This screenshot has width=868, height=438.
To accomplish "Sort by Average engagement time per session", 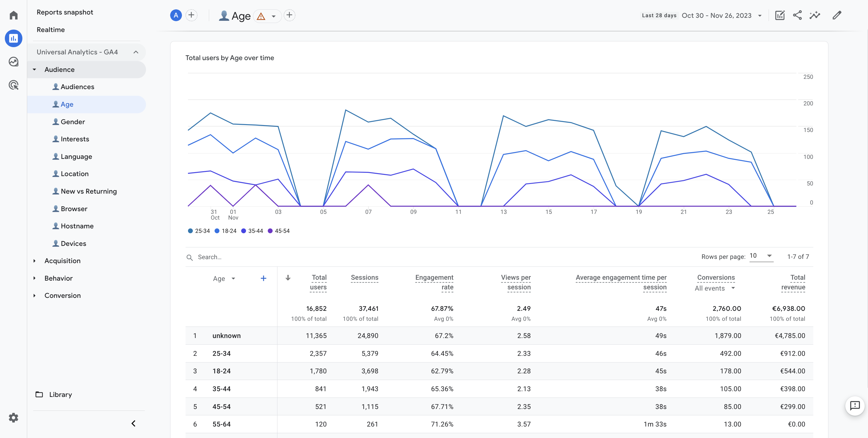I will [621, 282].
